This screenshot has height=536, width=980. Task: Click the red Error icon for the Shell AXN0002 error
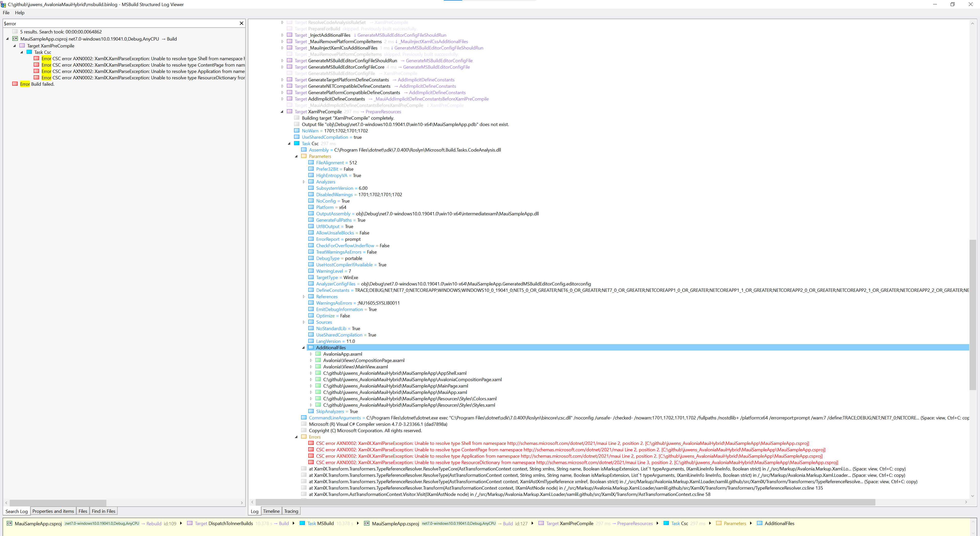(36, 59)
